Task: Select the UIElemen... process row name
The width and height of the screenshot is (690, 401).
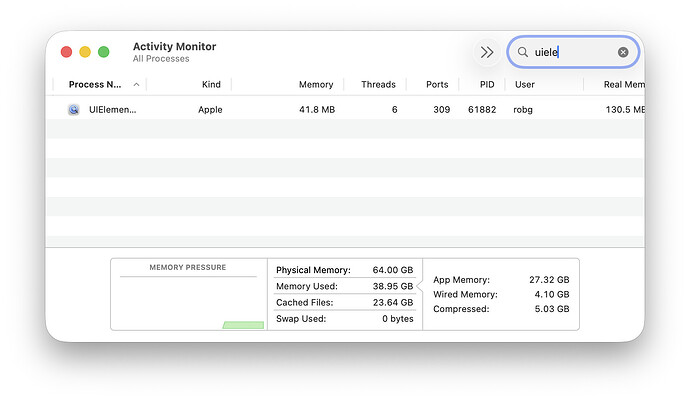Action: (113, 110)
